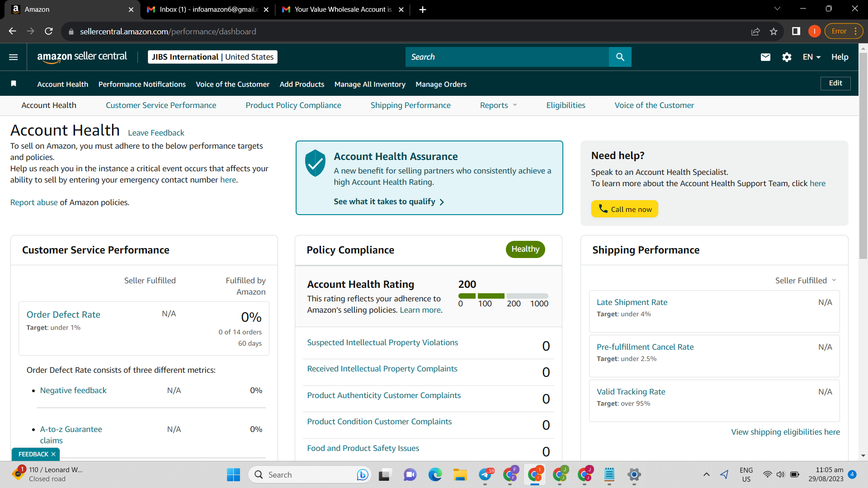The image size is (868, 488).
Task: Click the Call me now button
Action: point(624,209)
